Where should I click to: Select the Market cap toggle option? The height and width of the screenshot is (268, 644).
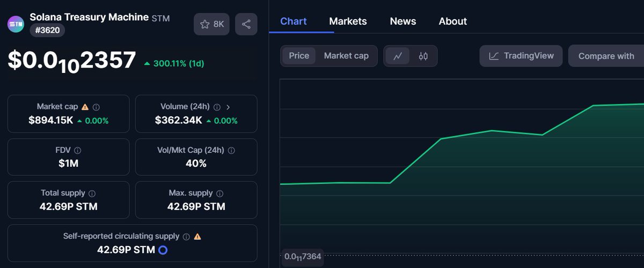(346, 56)
